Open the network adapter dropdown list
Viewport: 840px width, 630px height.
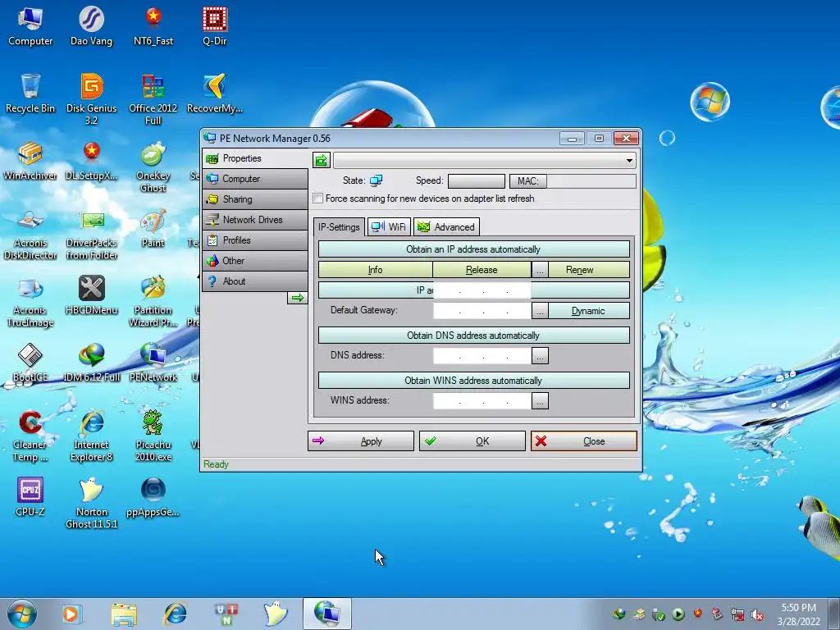click(x=629, y=160)
